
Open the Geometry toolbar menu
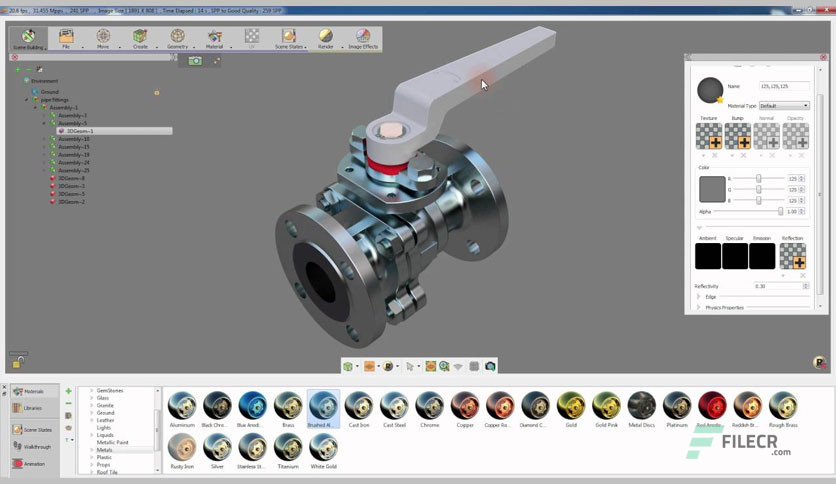(x=178, y=38)
